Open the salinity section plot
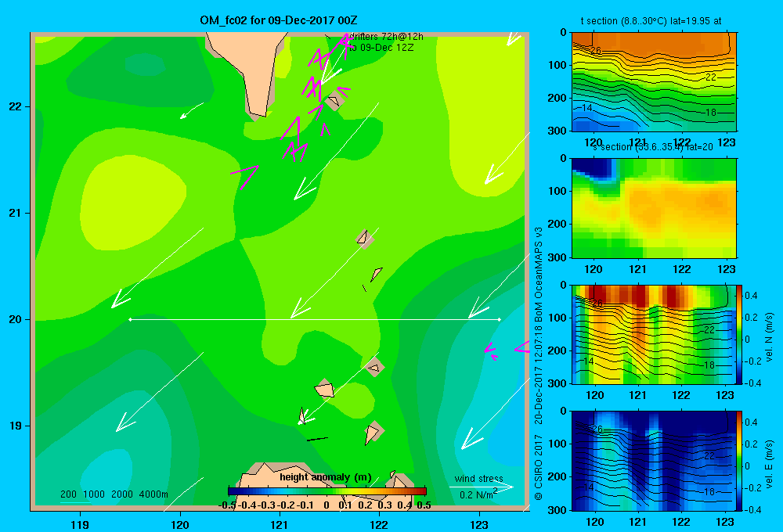 point(654,208)
